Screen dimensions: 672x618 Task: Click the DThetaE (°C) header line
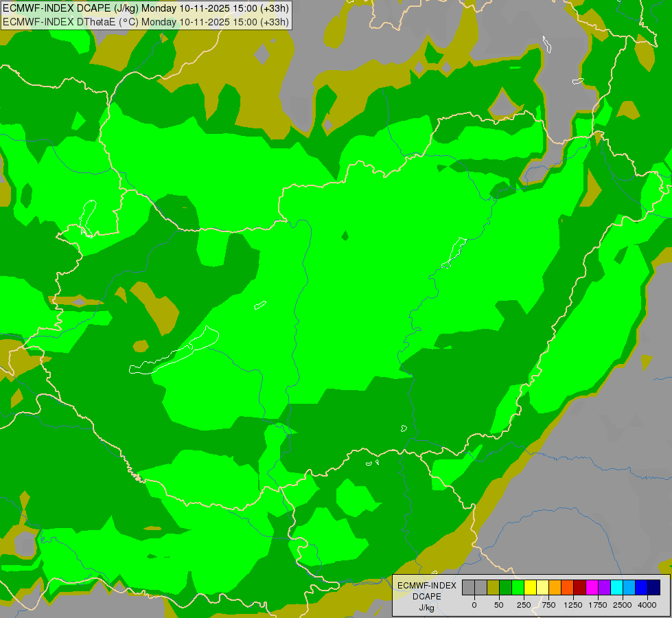click(x=146, y=22)
